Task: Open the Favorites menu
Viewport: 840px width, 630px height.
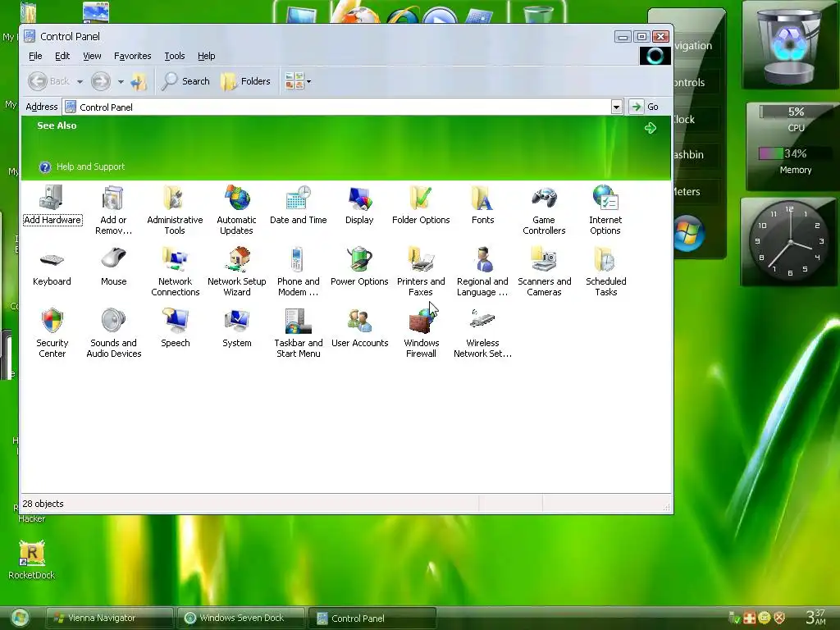Action: 132,56
